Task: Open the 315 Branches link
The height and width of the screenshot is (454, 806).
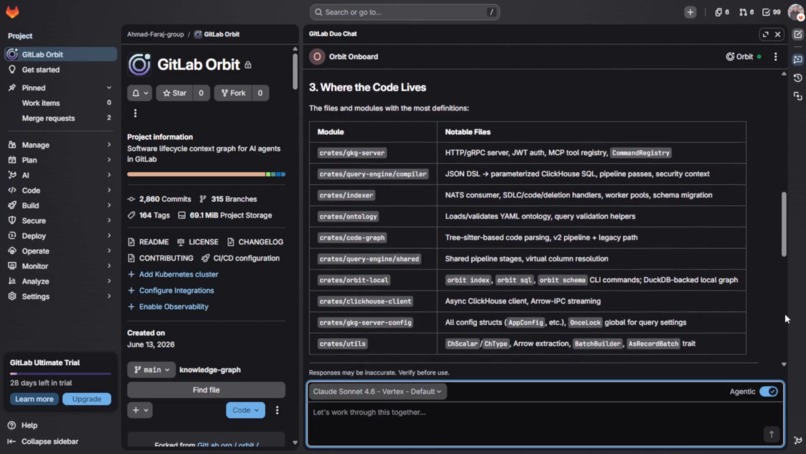Action: coord(228,199)
